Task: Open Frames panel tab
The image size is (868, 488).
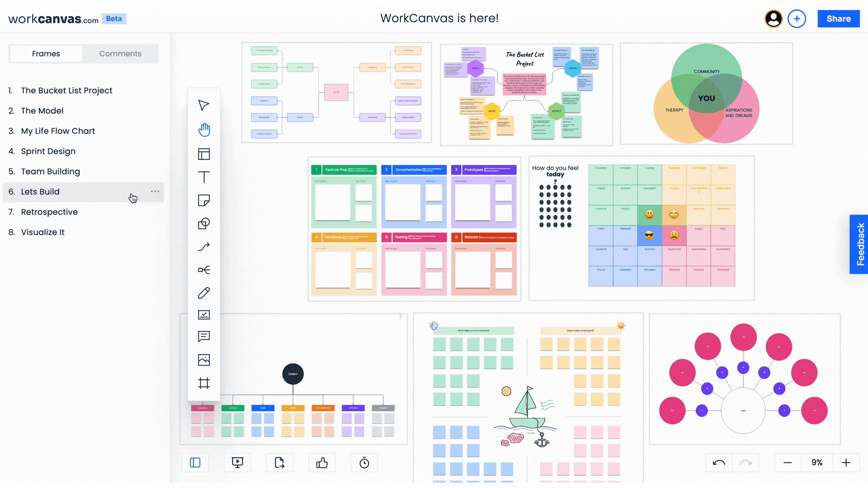Action: point(46,54)
